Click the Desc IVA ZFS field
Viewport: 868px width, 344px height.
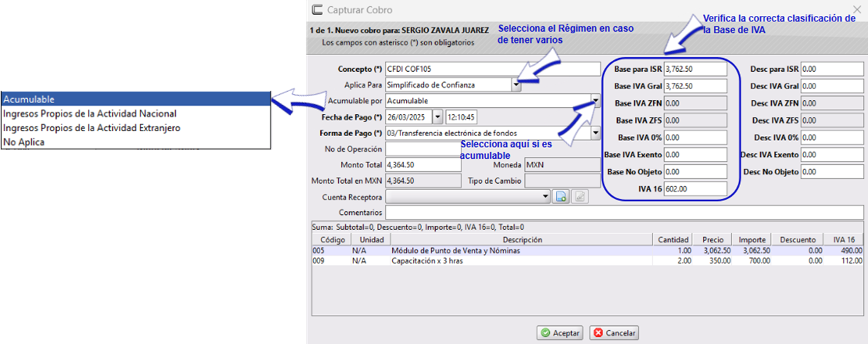(833, 120)
